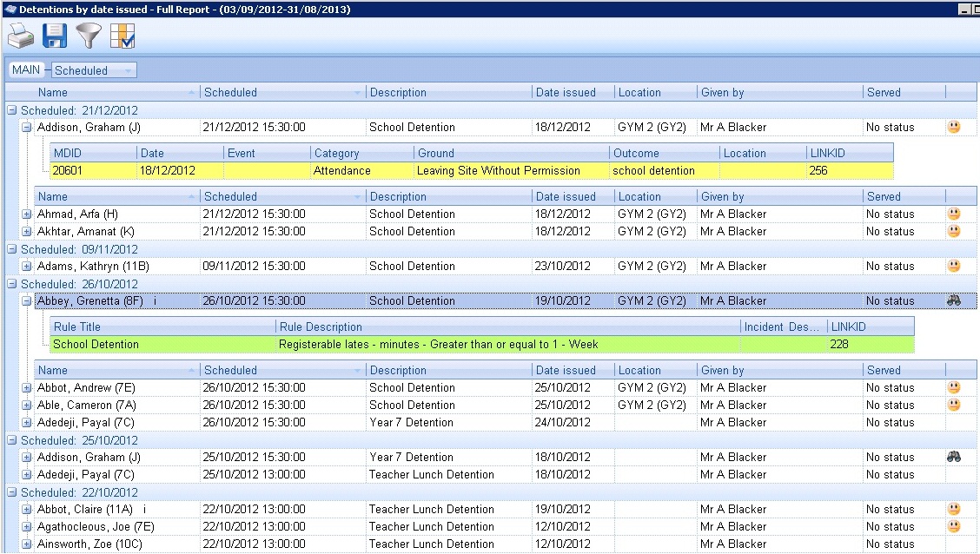Screen dimensions: 980x554
Task: Click the MDID detail column header
Action: tap(93, 153)
